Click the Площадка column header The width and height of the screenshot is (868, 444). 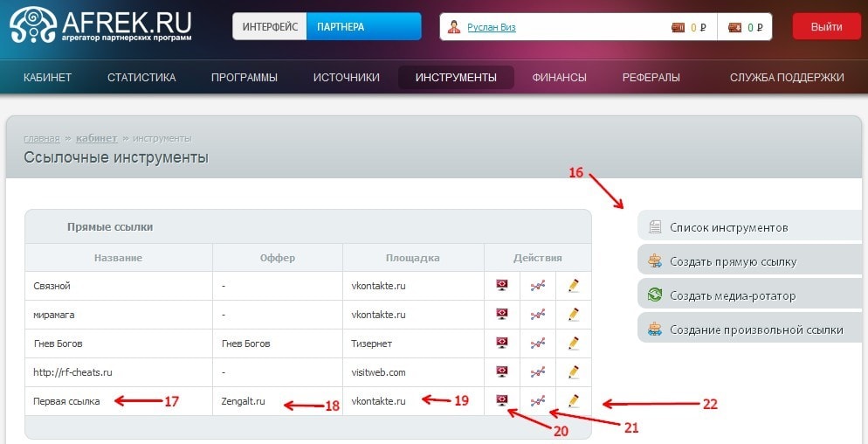tap(413, 258)
